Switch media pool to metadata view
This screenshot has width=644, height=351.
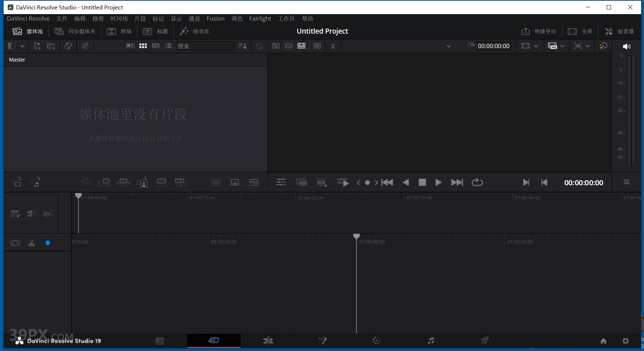[130, 46]
